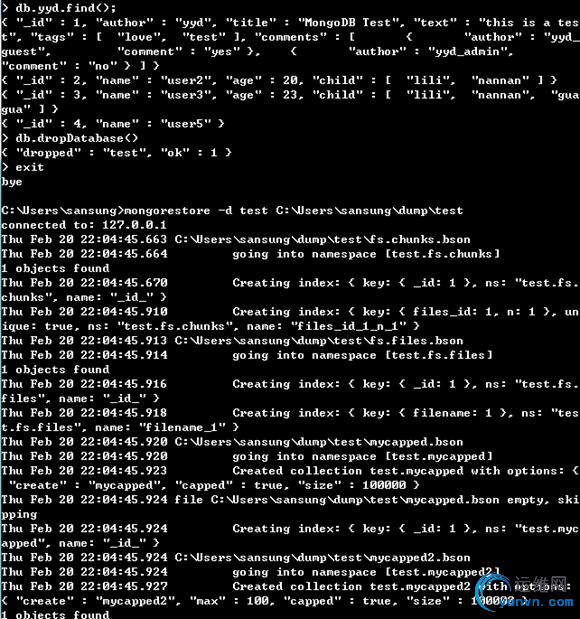The width and height of the screenshot is (580, 619).
Task: Click the user5 document output line
Action: coord(113,124)
